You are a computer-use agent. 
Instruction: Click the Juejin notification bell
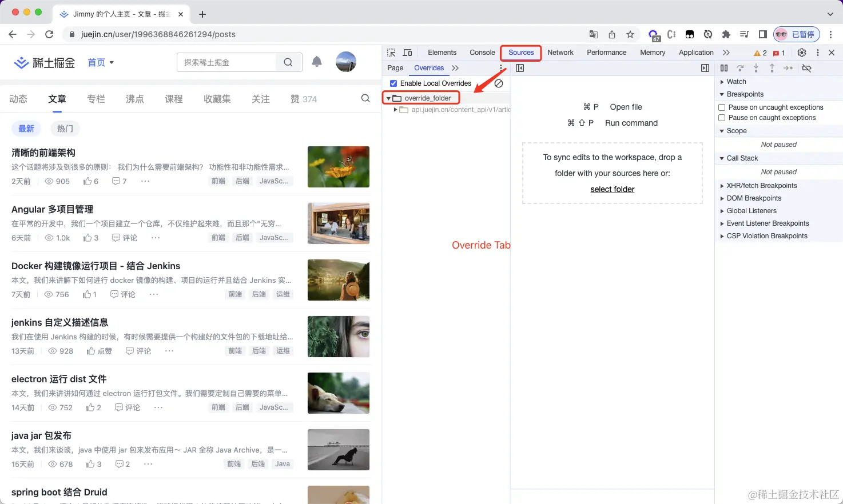pyautogui.click(x=317, y=62)
